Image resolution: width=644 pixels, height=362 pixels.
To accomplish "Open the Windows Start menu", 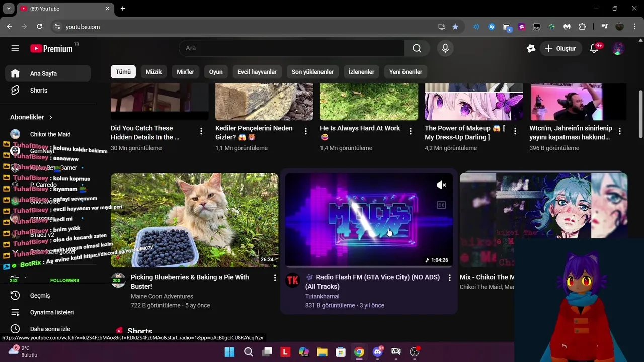I will 229,352.
